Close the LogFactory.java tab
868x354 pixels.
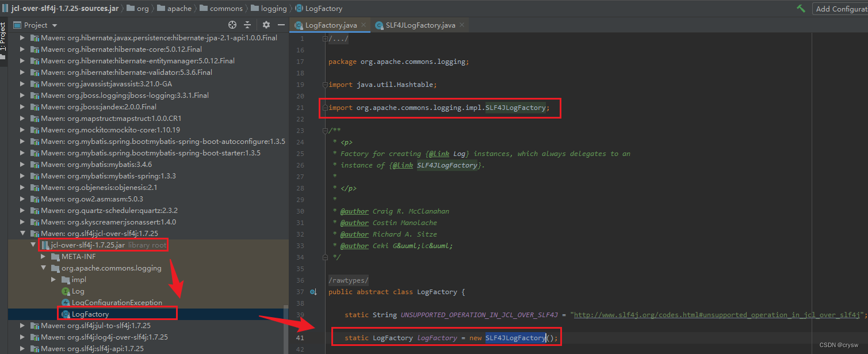(x=364, y=25)
